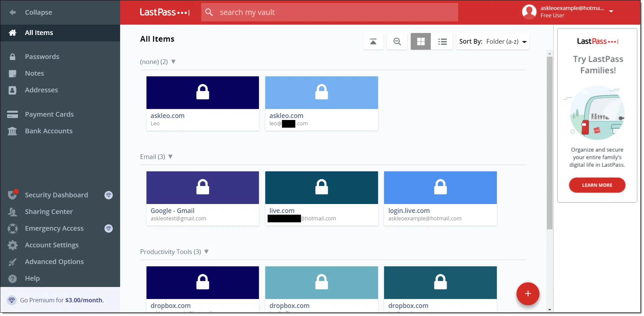Click the Emergency Access lifebuoy icon
The height and width of the screenshot is (316, 644).
coord(13,228)
